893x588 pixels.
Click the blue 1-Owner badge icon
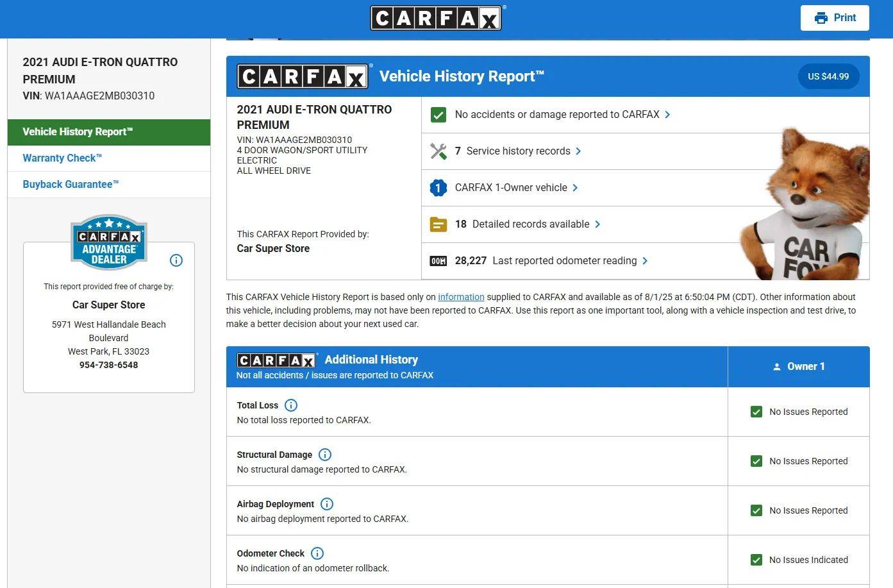(438, 188)
